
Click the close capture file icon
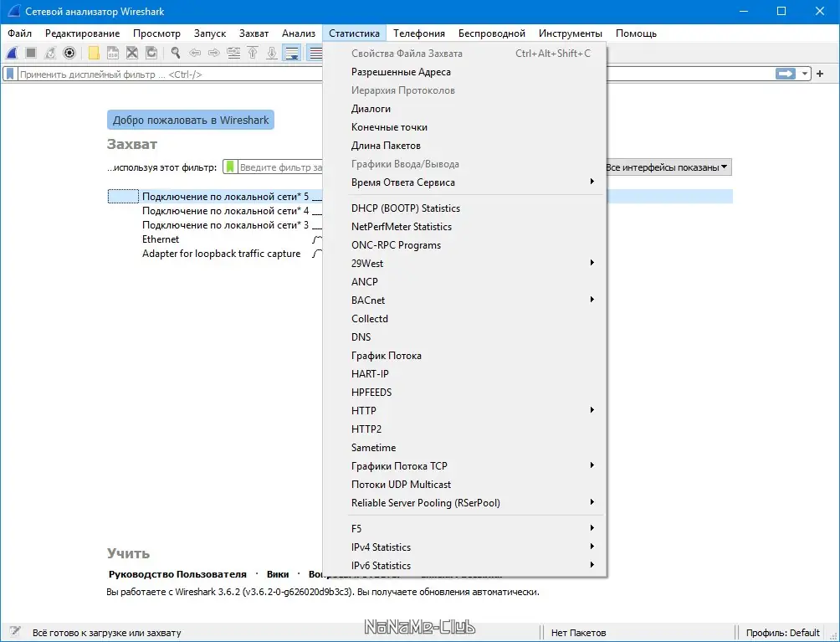(x=132, y=53)
